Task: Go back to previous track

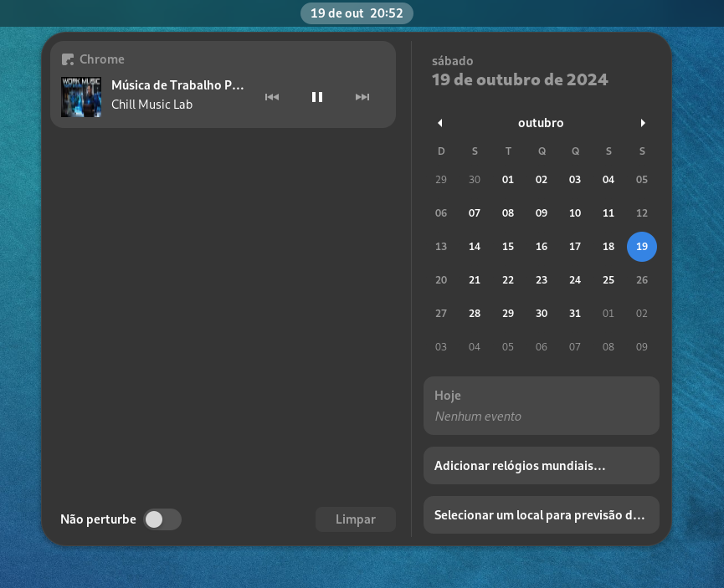Action: coord(272,97)
